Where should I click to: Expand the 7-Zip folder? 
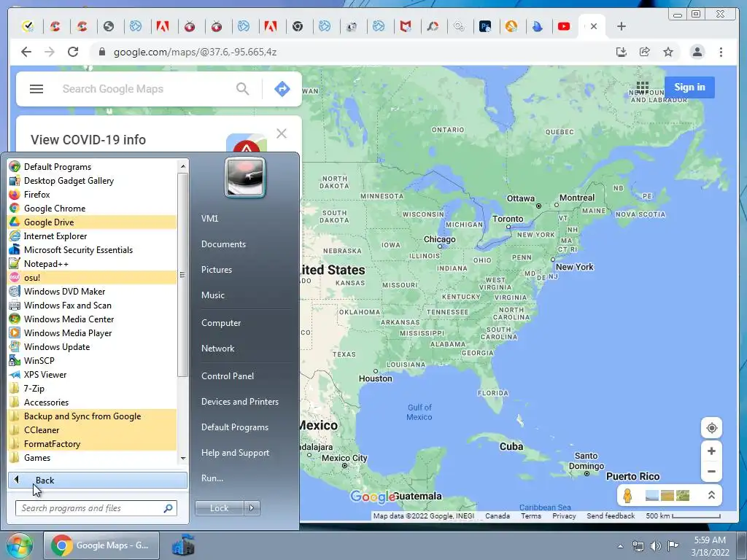(x=34, y=388)
